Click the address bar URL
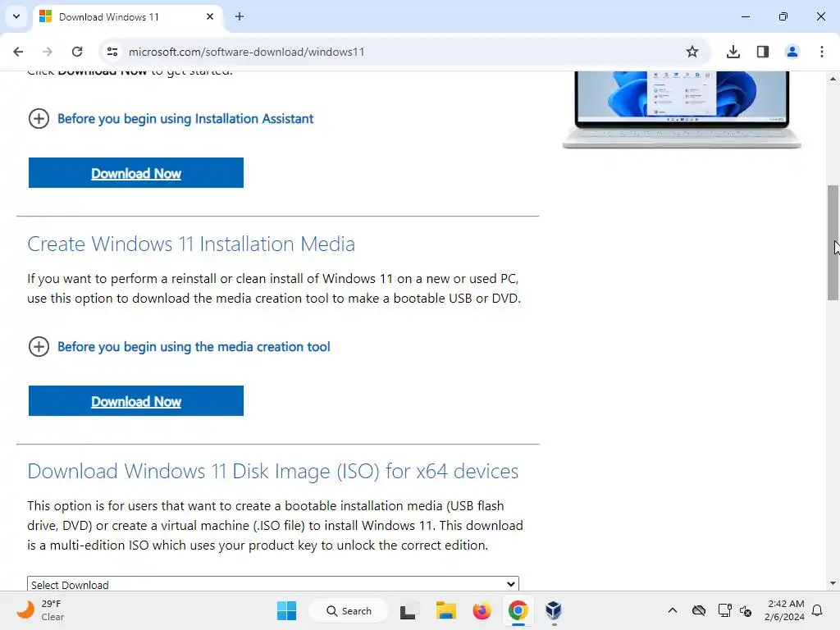 (x=246, y=52)
